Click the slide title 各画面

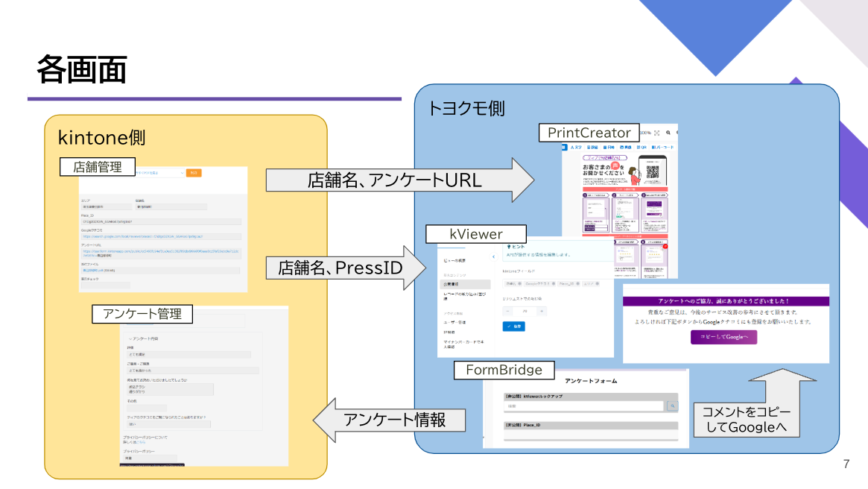[82, 69]
